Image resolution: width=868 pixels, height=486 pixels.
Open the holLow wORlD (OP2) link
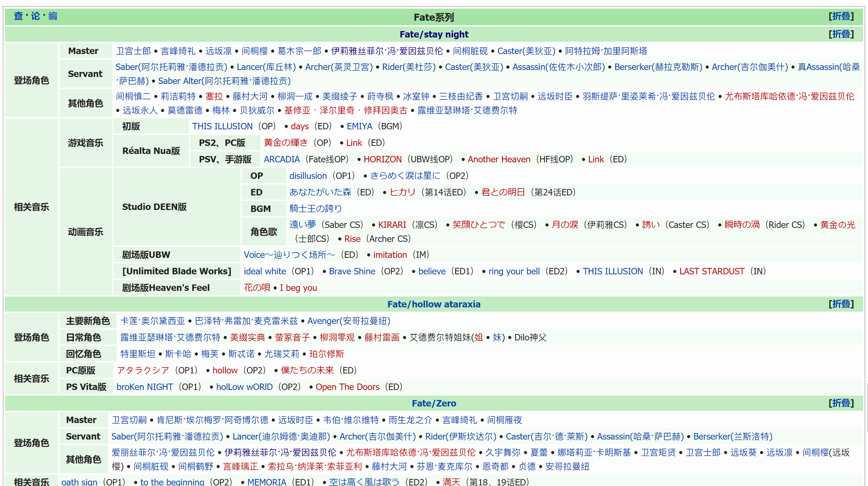244,387
